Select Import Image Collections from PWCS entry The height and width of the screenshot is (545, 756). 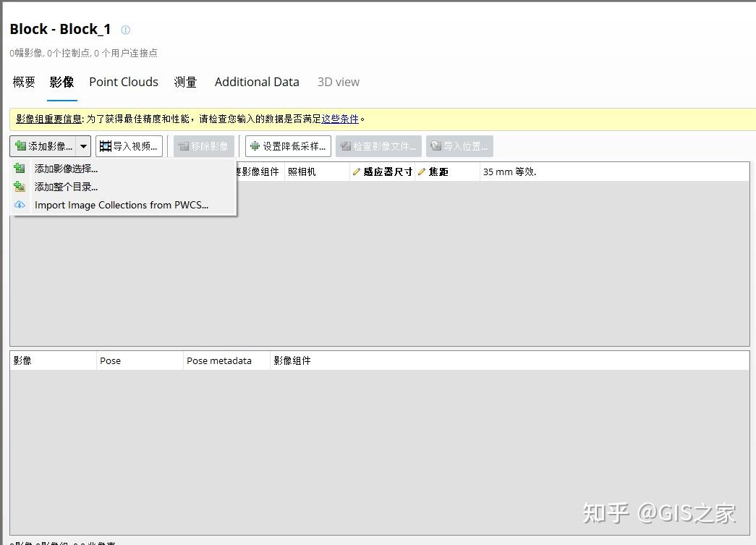click(122, 205)
